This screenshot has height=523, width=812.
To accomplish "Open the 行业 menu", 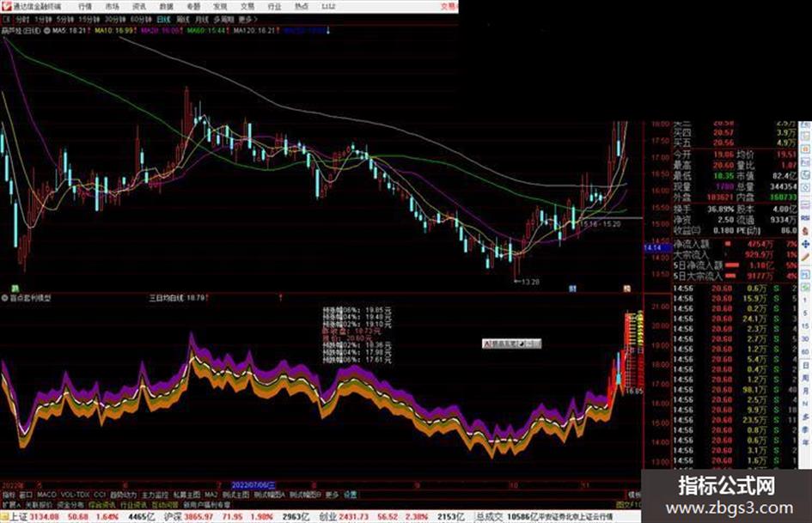I will pos(274,6).
